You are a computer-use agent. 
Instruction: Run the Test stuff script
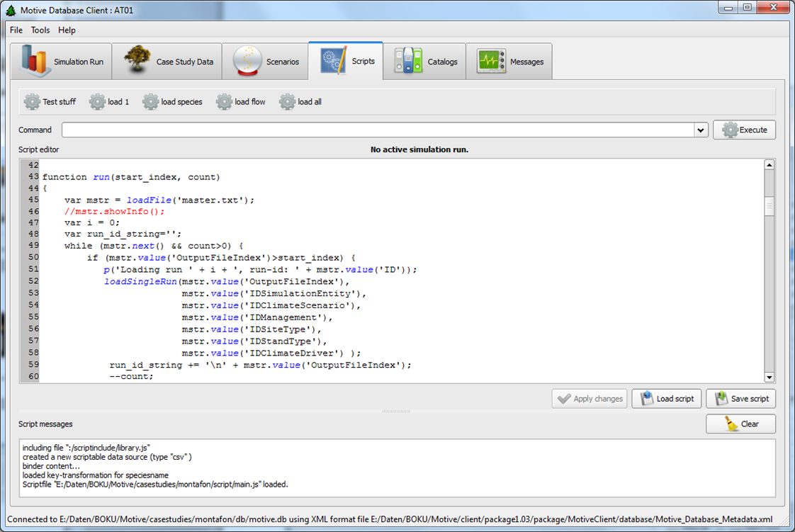pyautogui.click(x=50, y=102)
